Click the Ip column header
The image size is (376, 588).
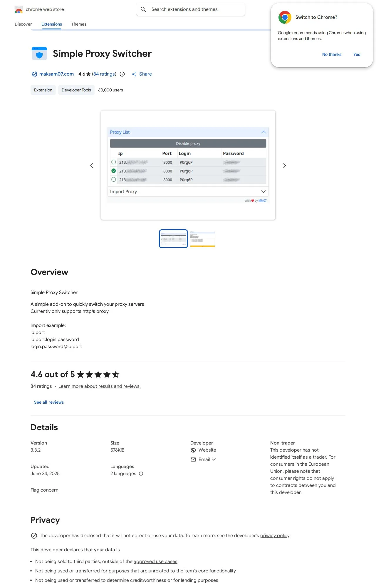pos(120,153)
